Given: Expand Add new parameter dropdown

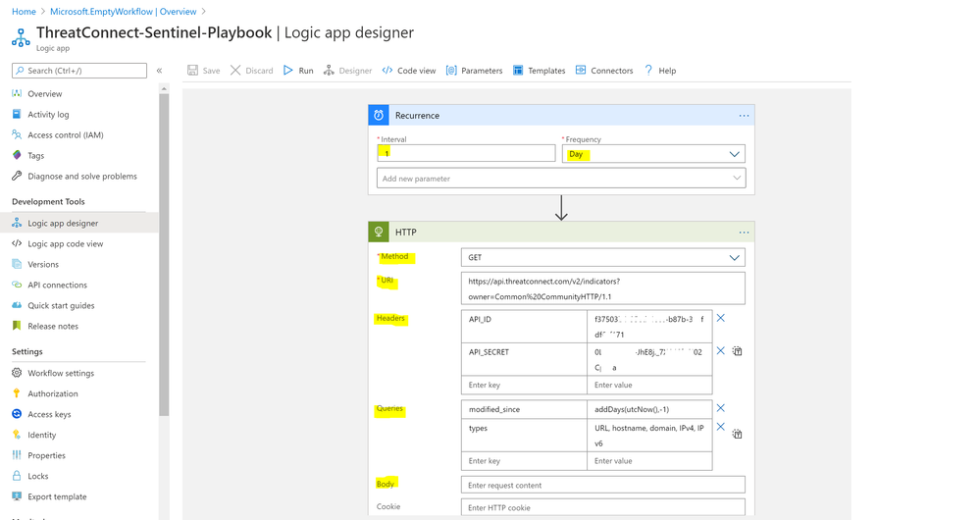Looking at the screenshot, I should 561,179.
